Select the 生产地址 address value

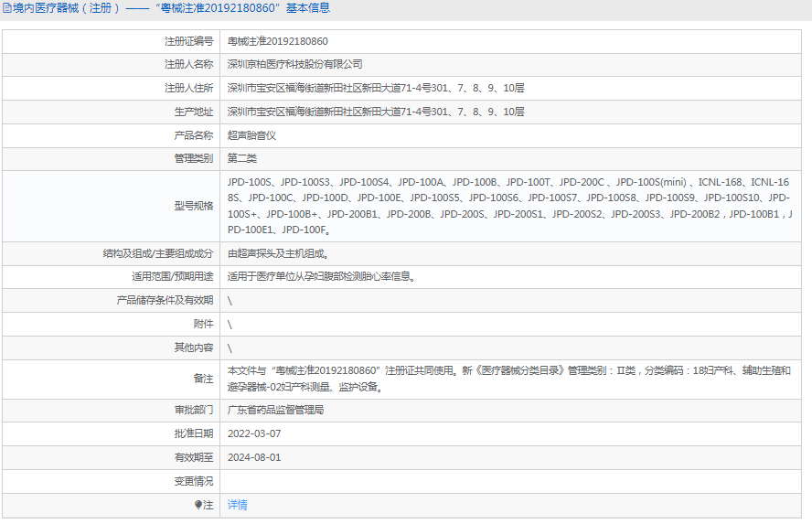coord(376,112)
